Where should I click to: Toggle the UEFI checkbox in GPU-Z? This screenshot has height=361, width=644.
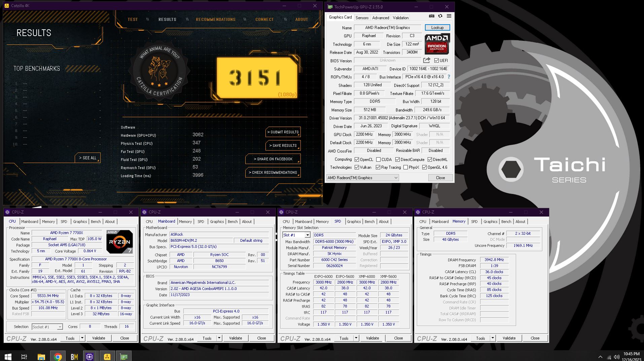click(436, 61)
